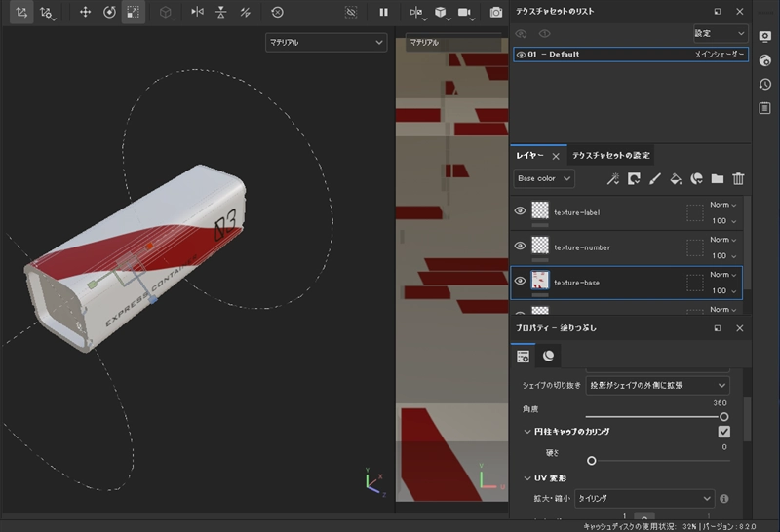
Task: Select the translate (move) manipulator tool
Action: pos(85,12)
